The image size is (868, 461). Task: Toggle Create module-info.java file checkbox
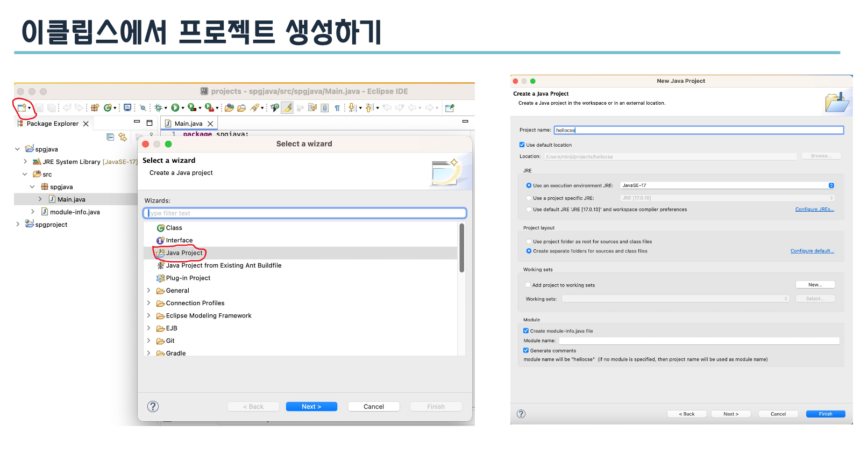tap(526, 331)
